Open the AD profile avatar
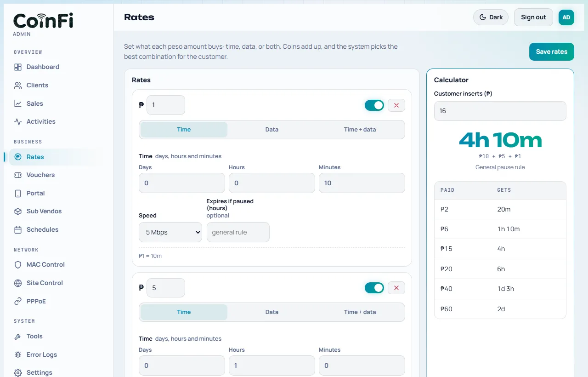This screenshot has height=377, width=588. point(566,17)
